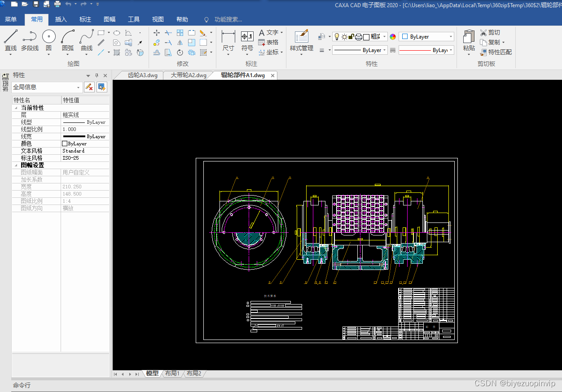
Task: Click the array pattern tool
Action: click(x=180, y=33)
